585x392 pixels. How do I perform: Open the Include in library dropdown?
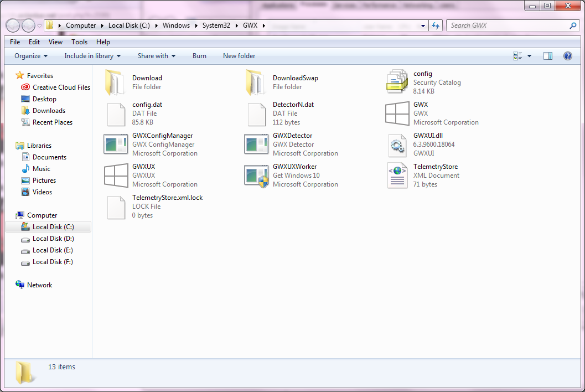click(92, 56)
